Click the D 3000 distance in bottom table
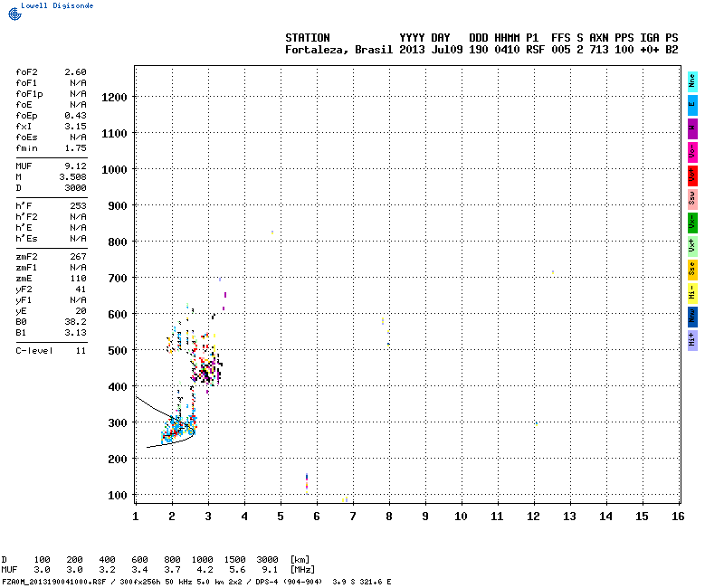 (x=267, y=560)
